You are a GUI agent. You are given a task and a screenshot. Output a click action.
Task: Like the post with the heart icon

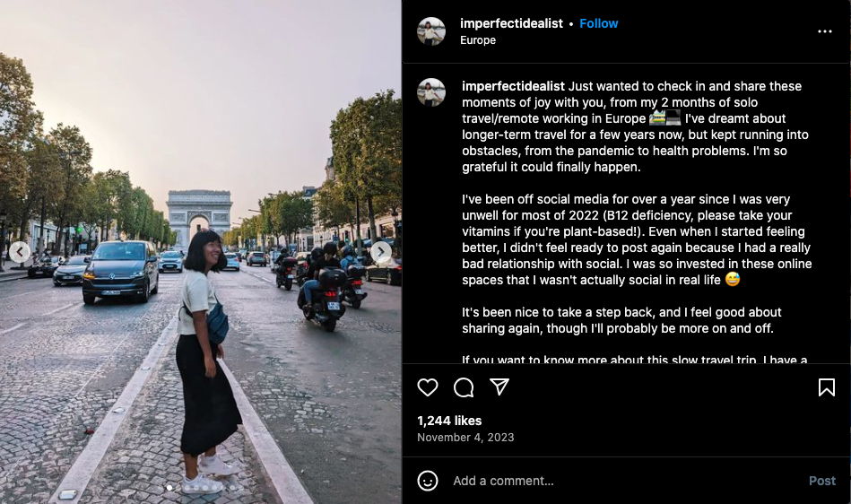[x=428, y=387]
